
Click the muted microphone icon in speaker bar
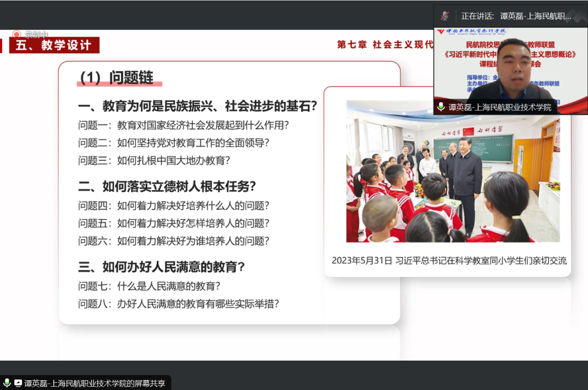(x=445, y=16)
